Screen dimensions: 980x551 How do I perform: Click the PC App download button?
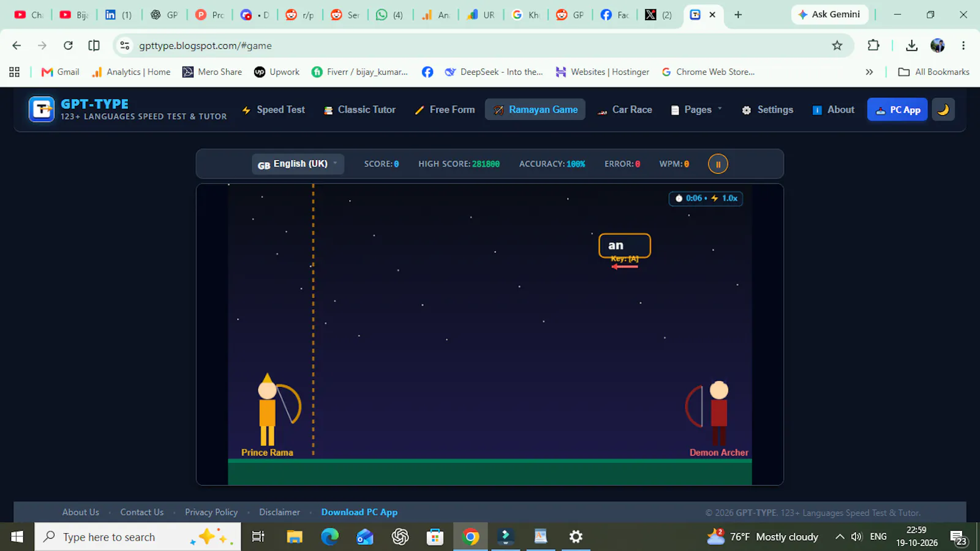[897, 110]
